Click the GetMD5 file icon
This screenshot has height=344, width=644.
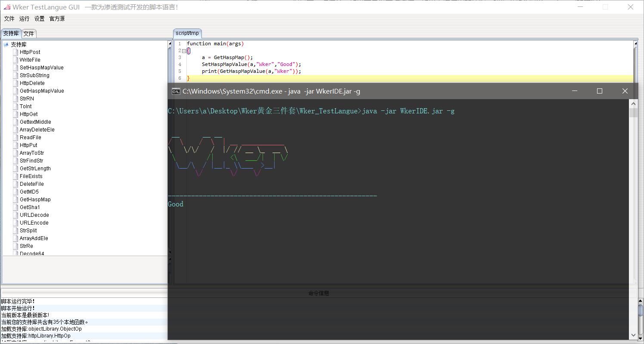pos(15,192)
